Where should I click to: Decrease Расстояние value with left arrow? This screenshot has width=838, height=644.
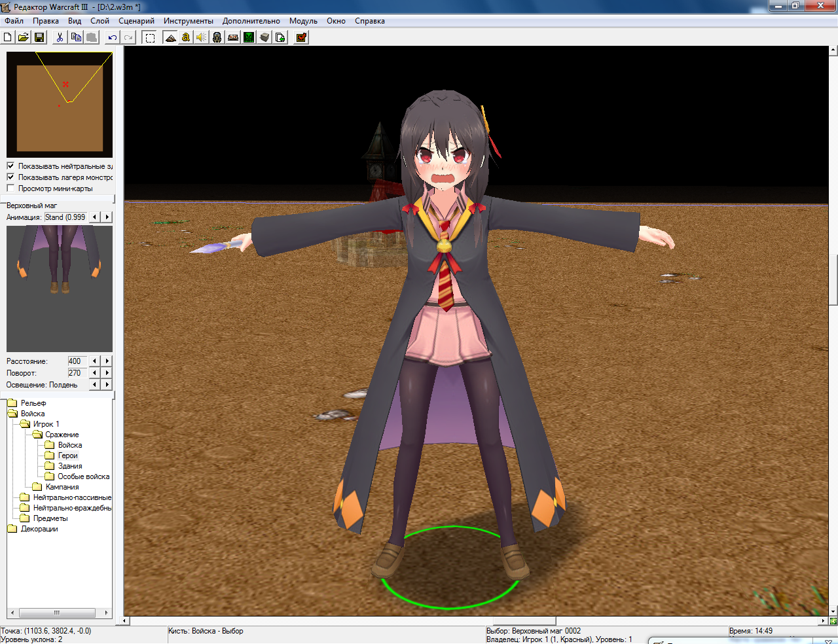[x=95, y=361]
